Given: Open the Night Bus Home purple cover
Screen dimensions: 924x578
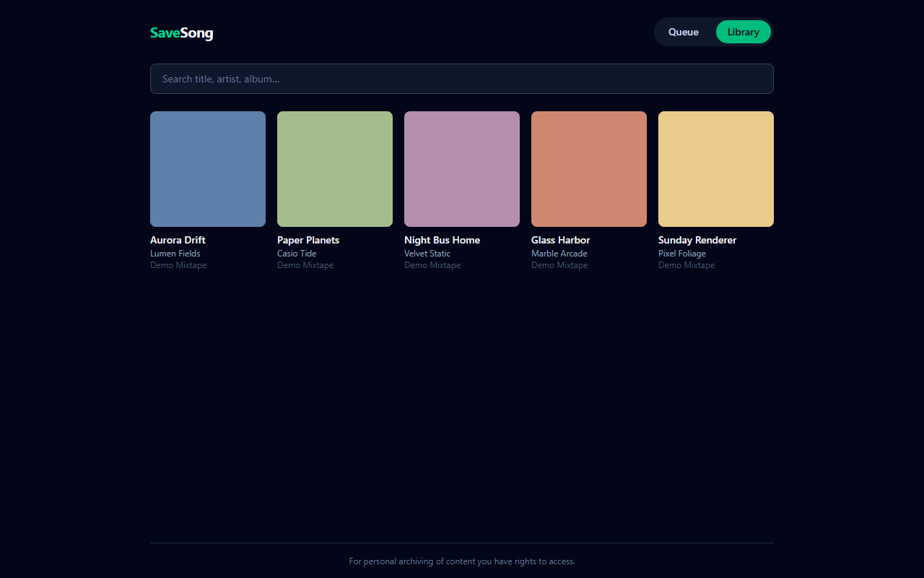Looking at the screenshot, I should pyautogui.click(x=462, y=169).
